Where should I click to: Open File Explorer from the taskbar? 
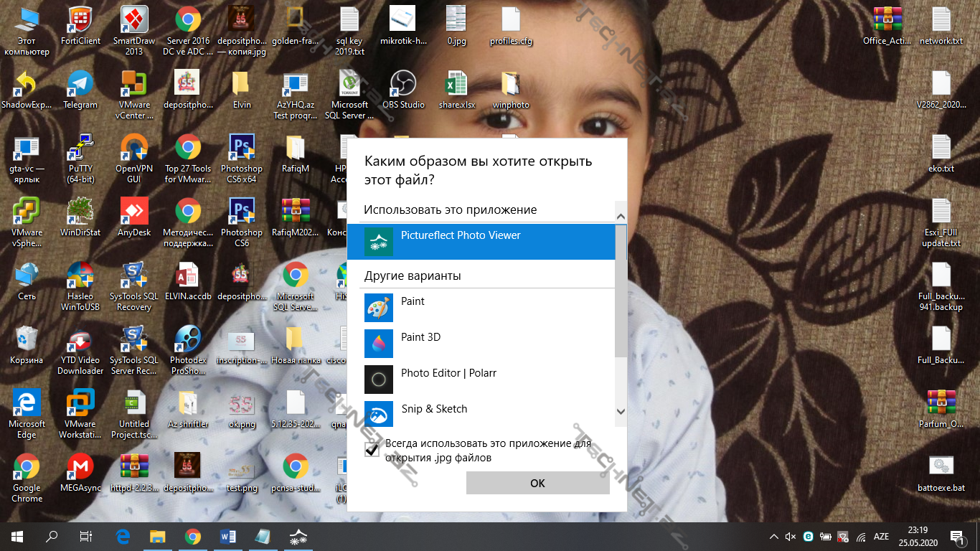(x=157, y=536)
